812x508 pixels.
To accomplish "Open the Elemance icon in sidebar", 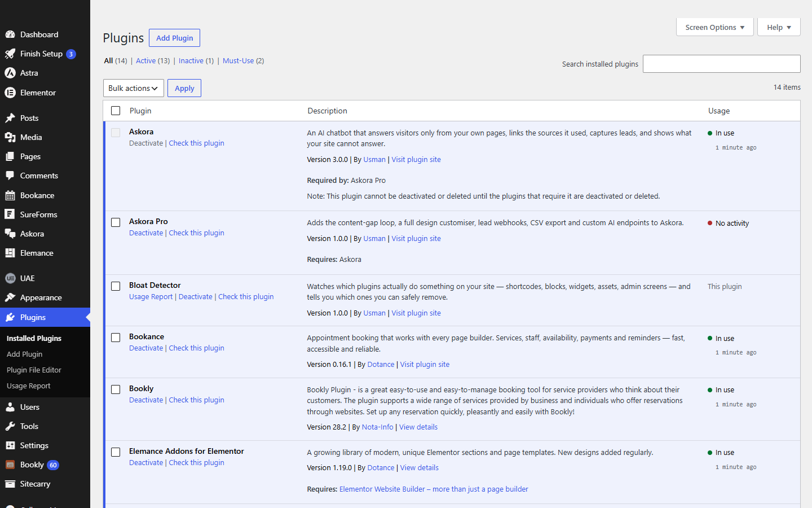I will (x=10, y=253).
